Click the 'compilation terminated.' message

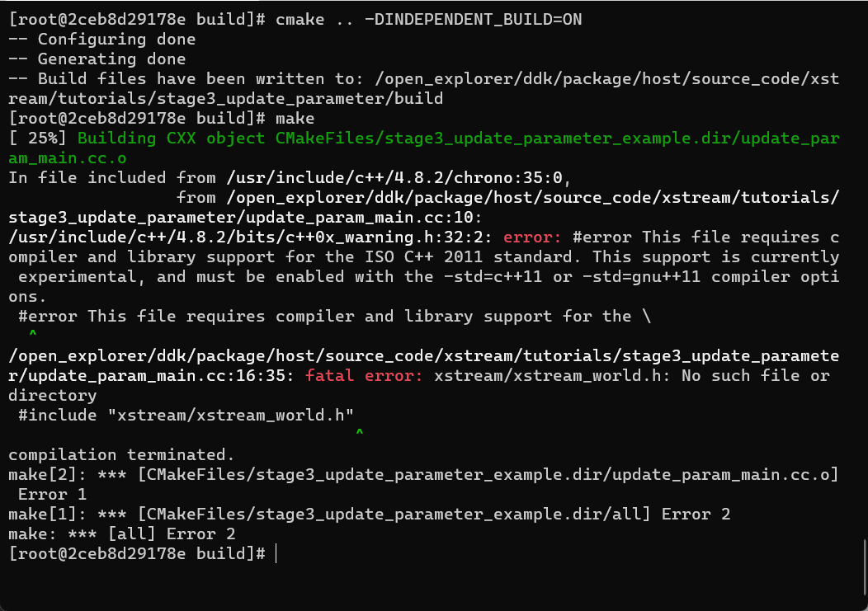tap(122, 455)
